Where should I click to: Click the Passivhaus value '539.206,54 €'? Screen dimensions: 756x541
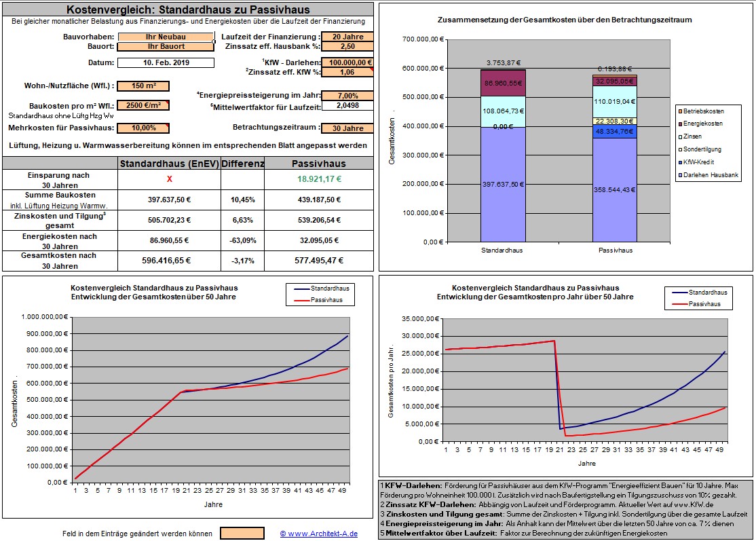tap(319, 221)
